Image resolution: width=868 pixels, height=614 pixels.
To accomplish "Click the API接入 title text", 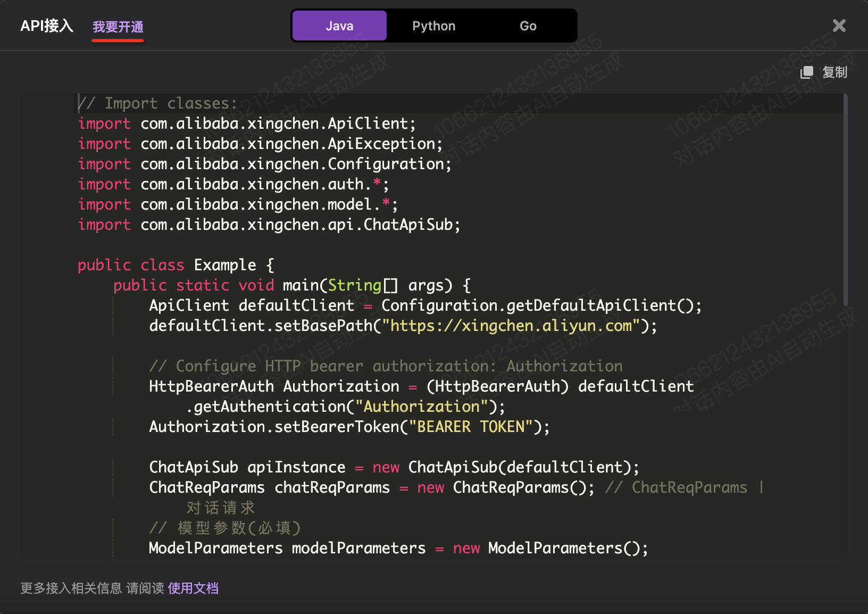I will (47, 26).
